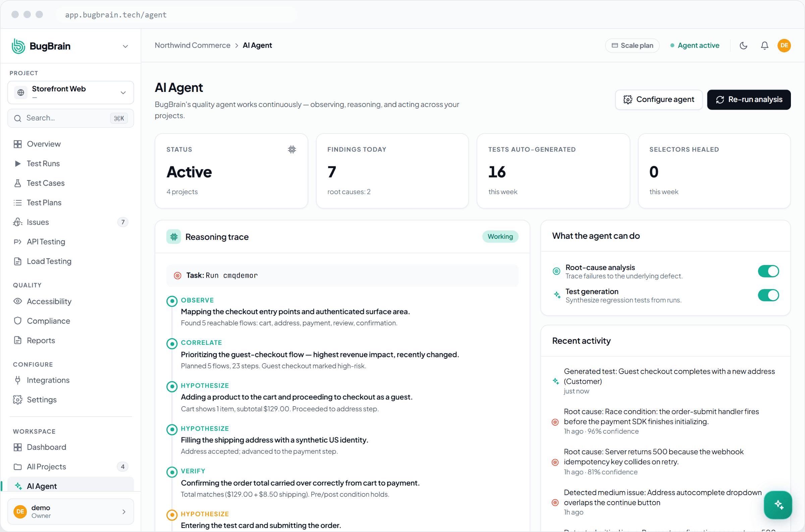
Task: Click the globe icon in Storefront Web
Action: tap(21, 92)
